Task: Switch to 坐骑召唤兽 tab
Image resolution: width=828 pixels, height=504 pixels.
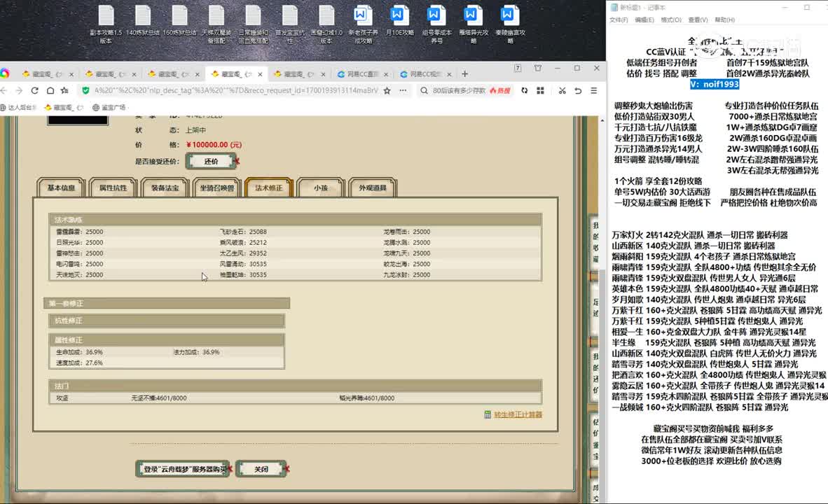Action: [217, 188]
